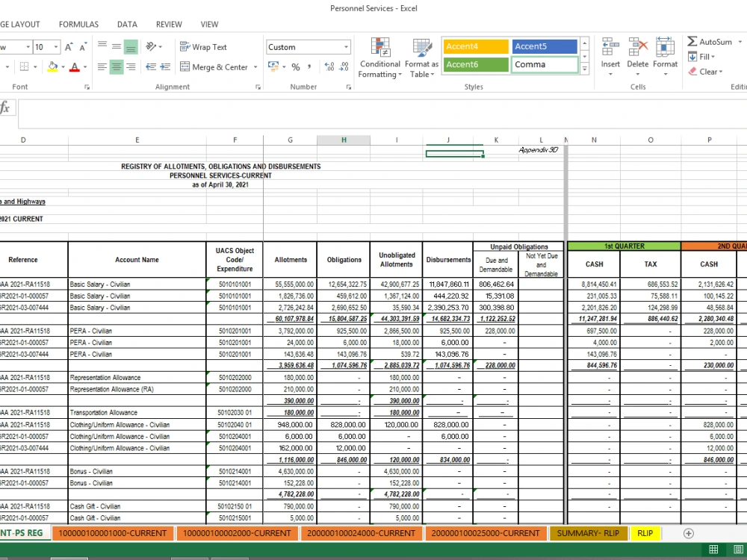This screenshot has height=560, width=747.
Task: Apply the red font color
Action: tap(74, 66)
